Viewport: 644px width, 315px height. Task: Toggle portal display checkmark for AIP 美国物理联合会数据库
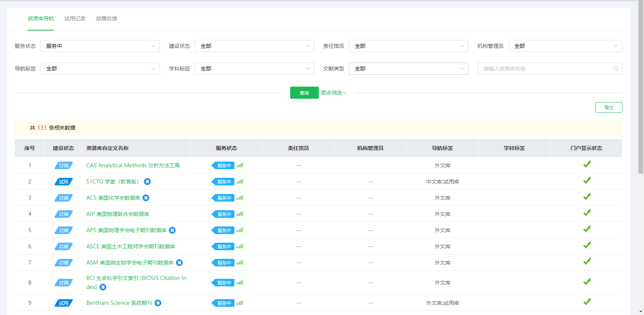586,213
